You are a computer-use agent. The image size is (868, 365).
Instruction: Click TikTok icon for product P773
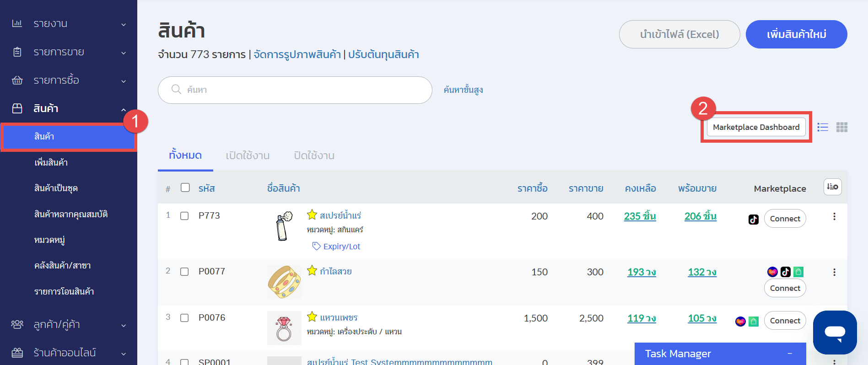click(x=753, y=220)
